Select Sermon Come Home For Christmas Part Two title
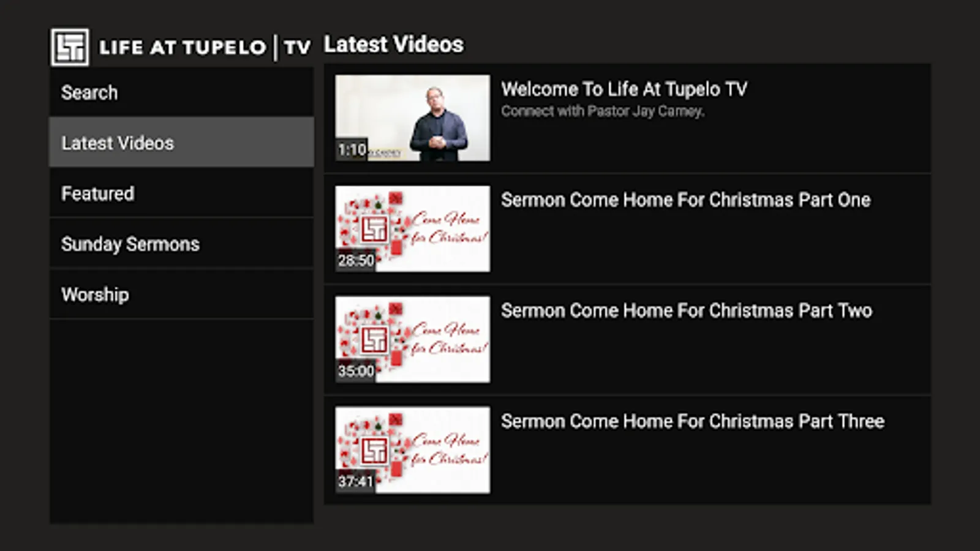The width and height of the screenshot is (980, 551). 687,311
